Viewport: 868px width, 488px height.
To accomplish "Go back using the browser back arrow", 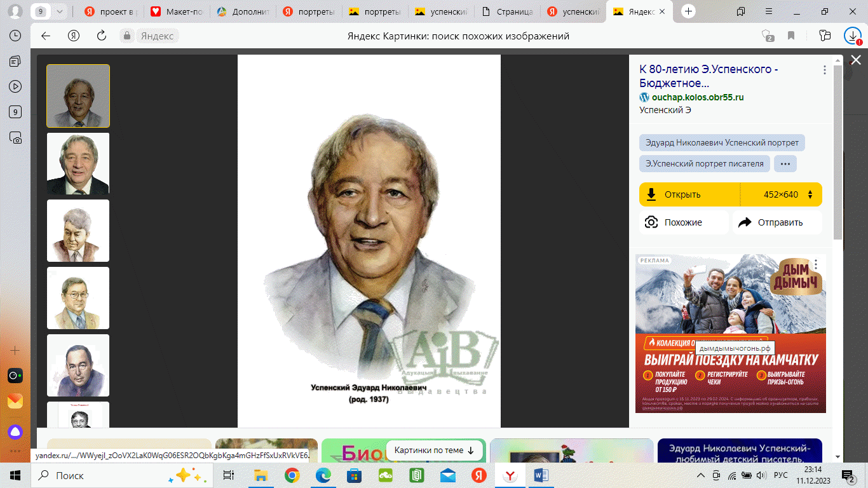I will pyautogui.click(x=46, y=36).
